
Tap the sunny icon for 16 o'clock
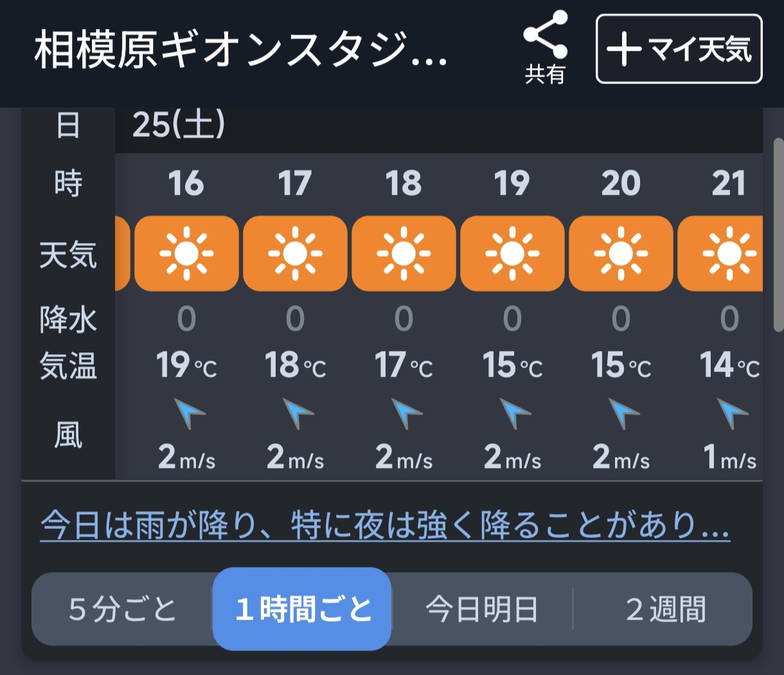pos(186,254)
